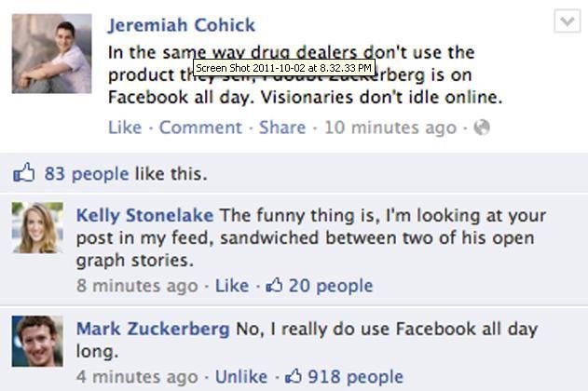Screen dimensions: 588x391
Task: Open Kelly Stonelake's name link
Action: [144, 216]
